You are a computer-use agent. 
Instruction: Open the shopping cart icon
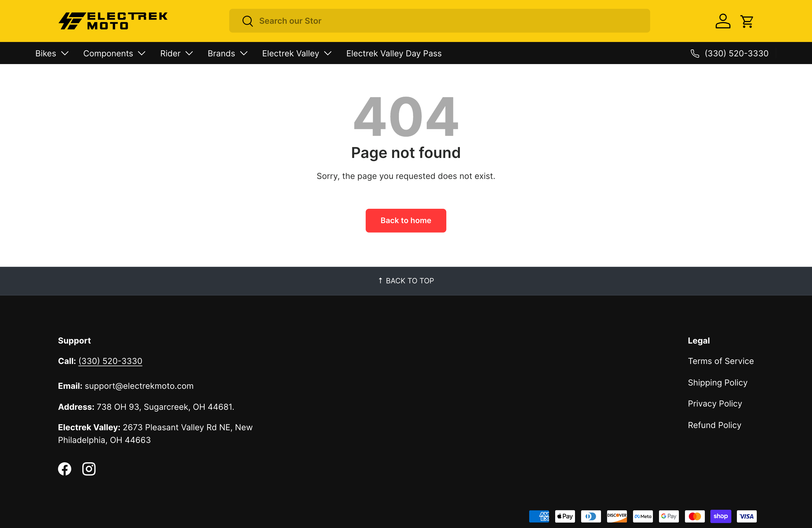point(747,21)
